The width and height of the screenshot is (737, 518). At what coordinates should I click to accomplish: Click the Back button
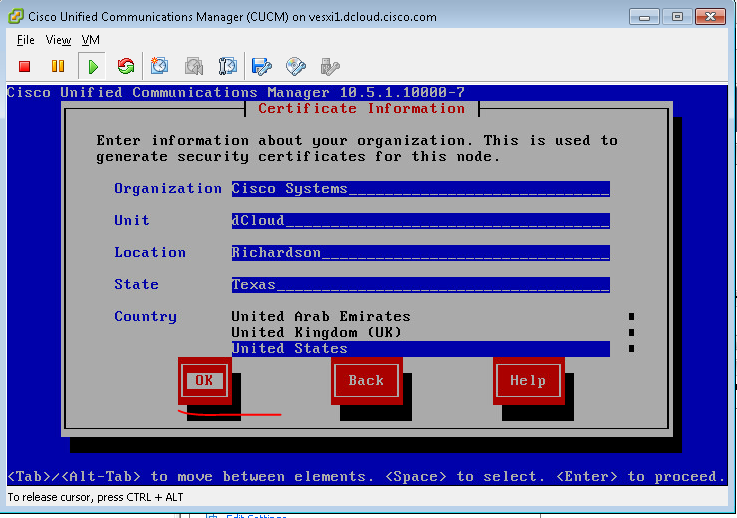366,380
